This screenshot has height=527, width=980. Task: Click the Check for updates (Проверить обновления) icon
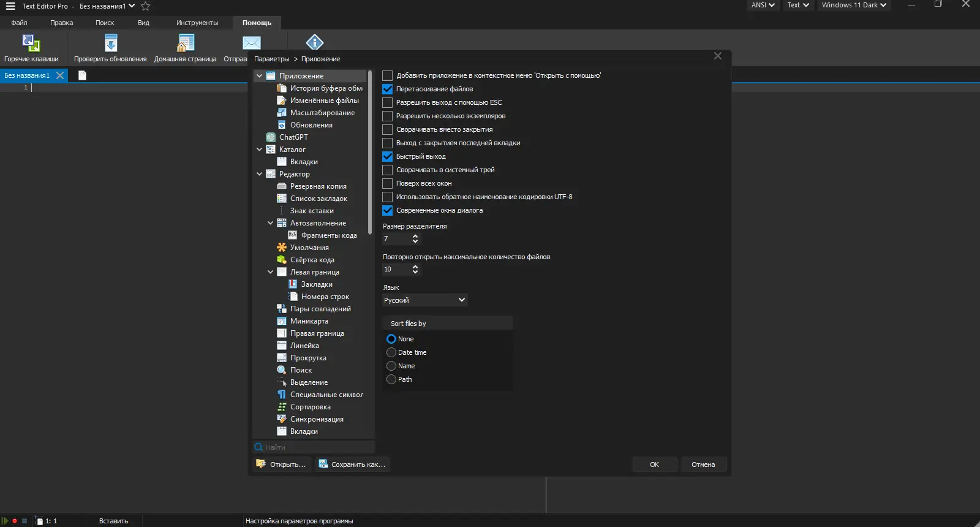pyautogui.click(x=111, y=43)
